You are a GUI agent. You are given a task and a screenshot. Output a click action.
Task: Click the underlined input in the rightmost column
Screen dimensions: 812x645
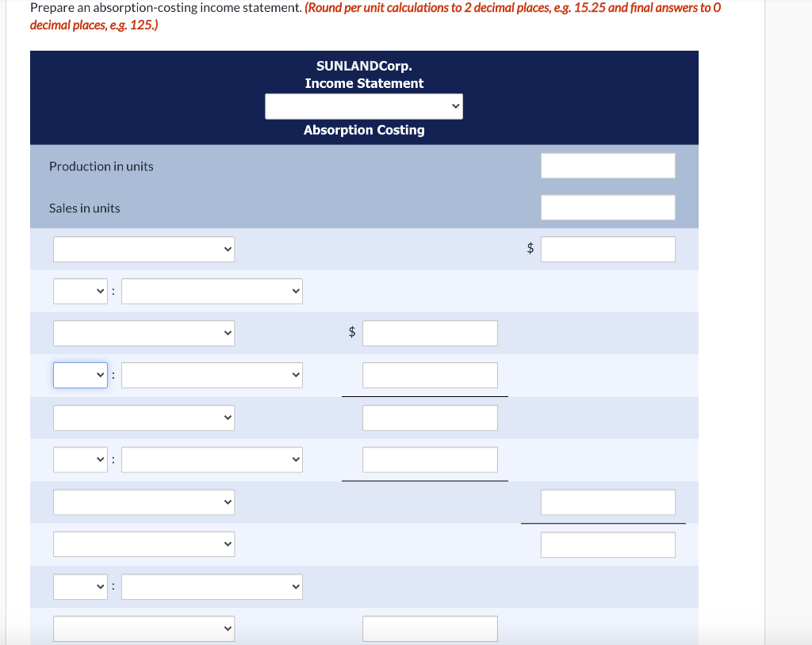click(607, 502)
